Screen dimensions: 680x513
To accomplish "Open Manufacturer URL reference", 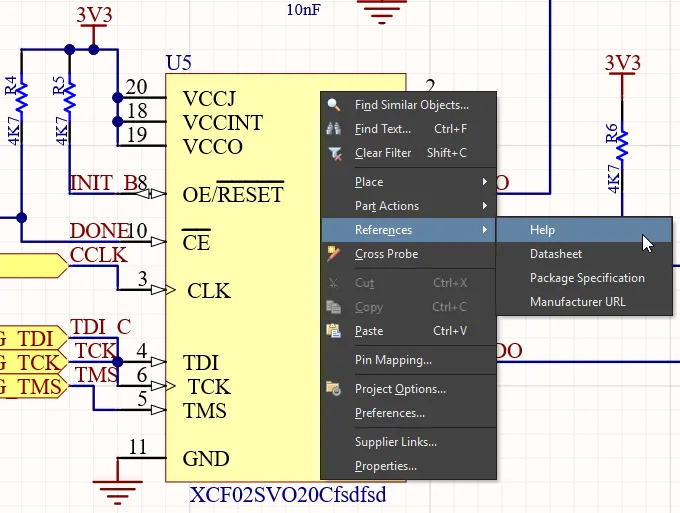I will [x=584, y=302].
